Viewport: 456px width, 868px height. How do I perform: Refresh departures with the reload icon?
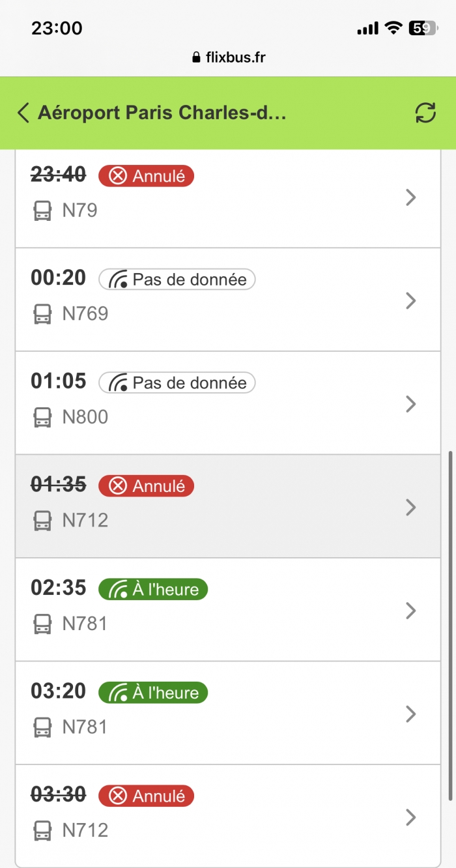[425, 113]
